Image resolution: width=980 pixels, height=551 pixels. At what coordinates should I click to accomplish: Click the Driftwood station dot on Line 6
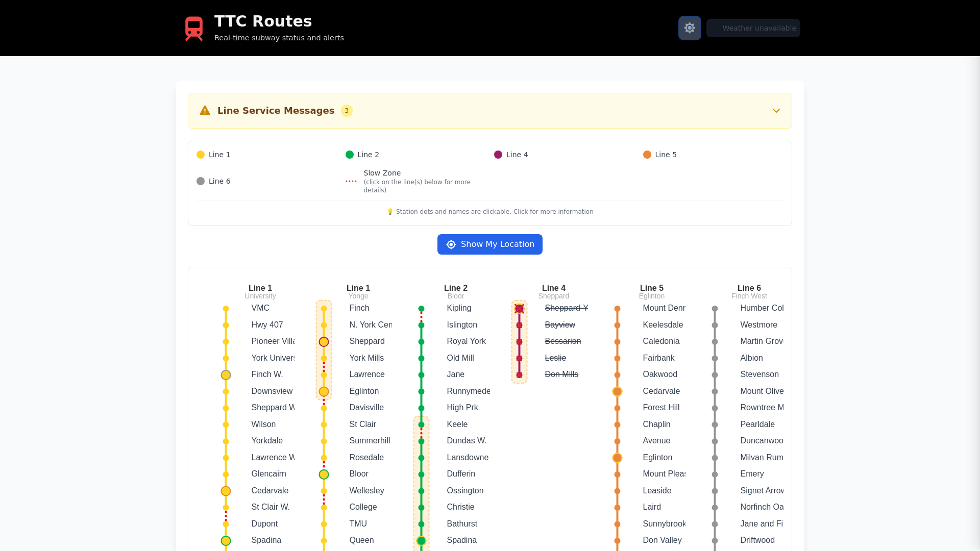(x=715, y=541)
